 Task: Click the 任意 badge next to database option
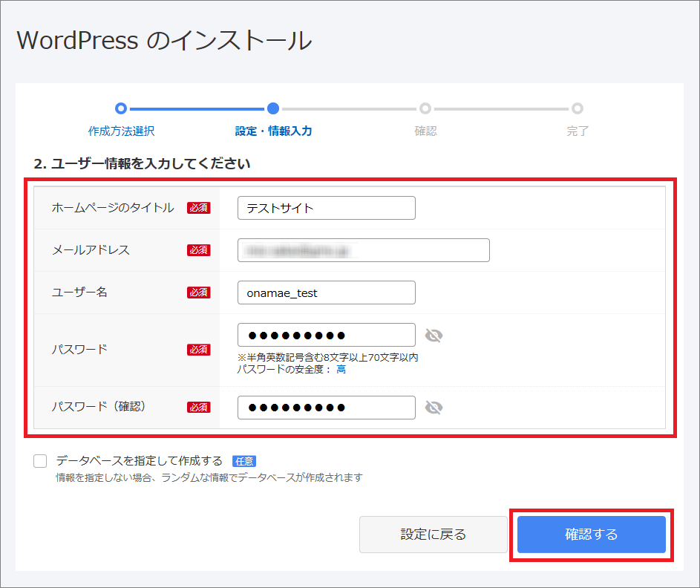244,461
